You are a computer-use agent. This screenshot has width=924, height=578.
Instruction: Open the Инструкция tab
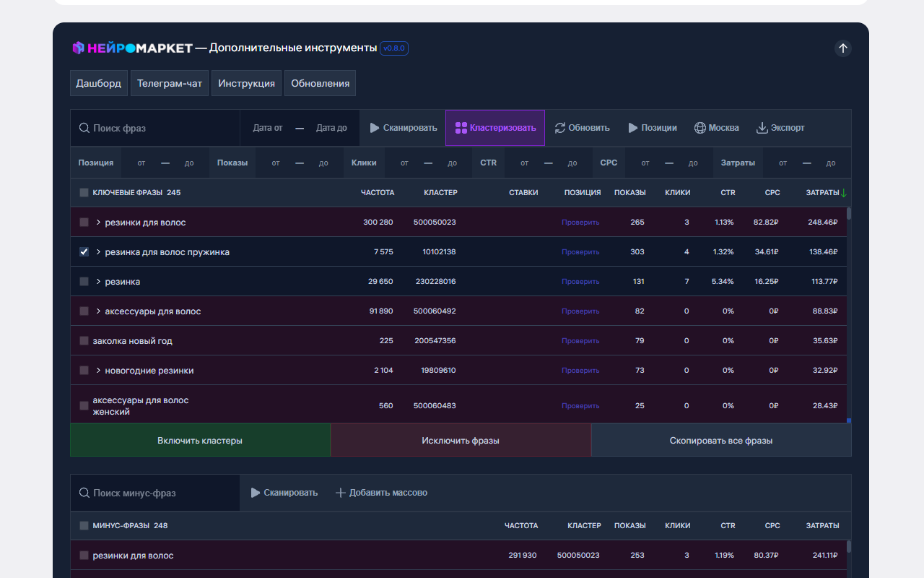(x=246, y=83)
